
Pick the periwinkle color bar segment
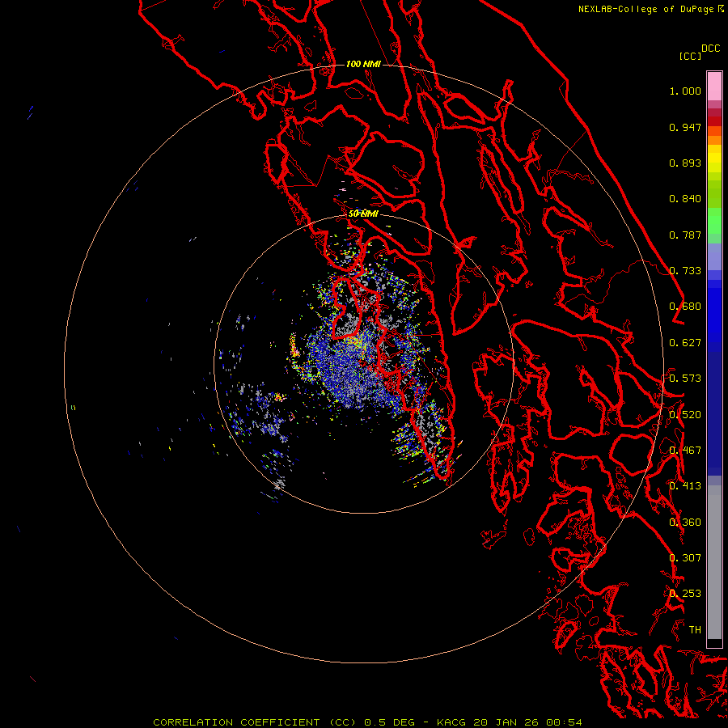coord(714,256)
